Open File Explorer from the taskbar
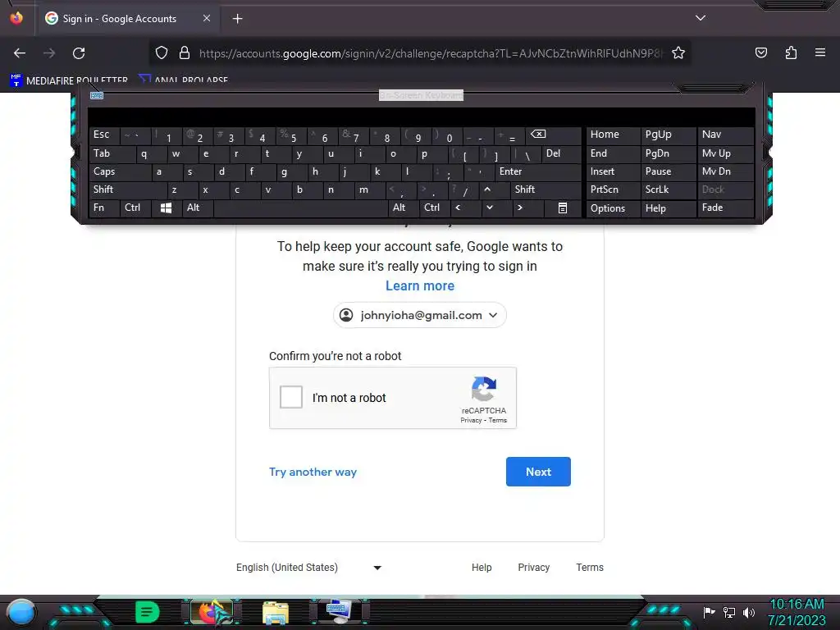 [x=276, y=613]
